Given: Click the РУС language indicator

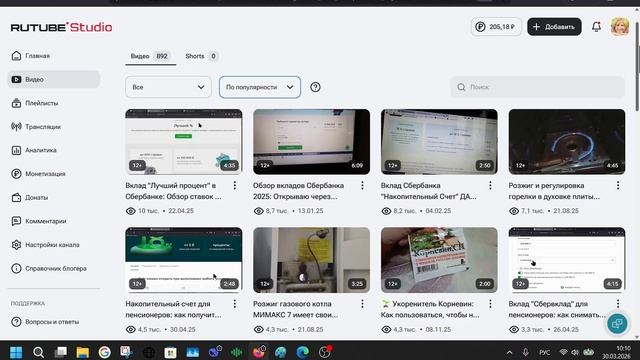Looking at the screenshot, I should tap(544, 352).
